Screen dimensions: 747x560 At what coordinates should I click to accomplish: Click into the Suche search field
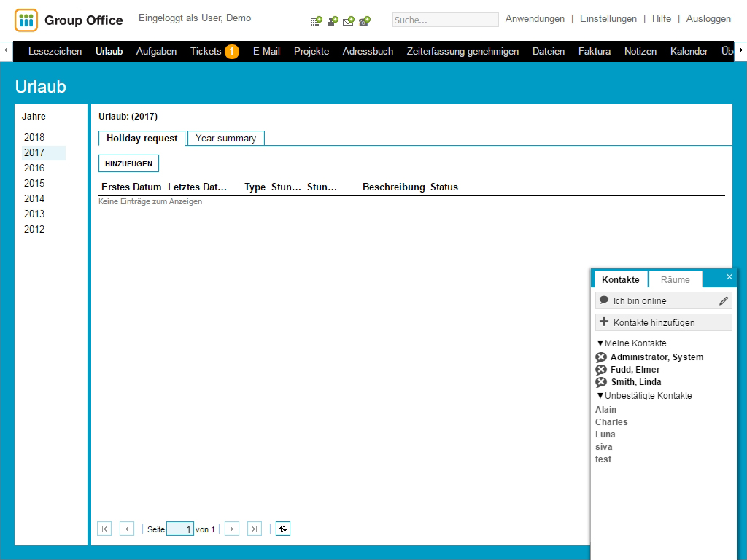point(445,20)
